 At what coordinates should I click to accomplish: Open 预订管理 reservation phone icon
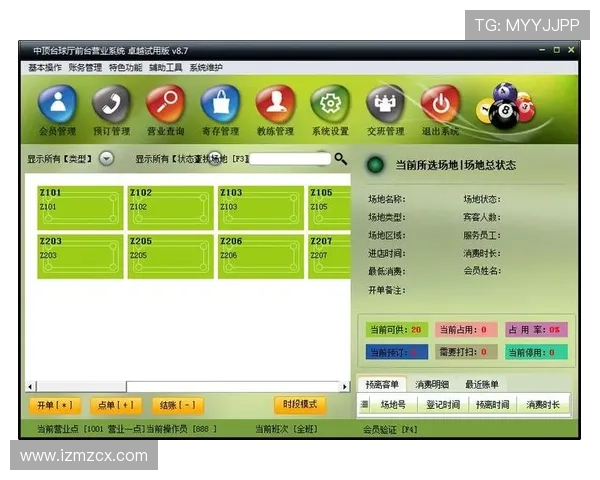(111, 104)
